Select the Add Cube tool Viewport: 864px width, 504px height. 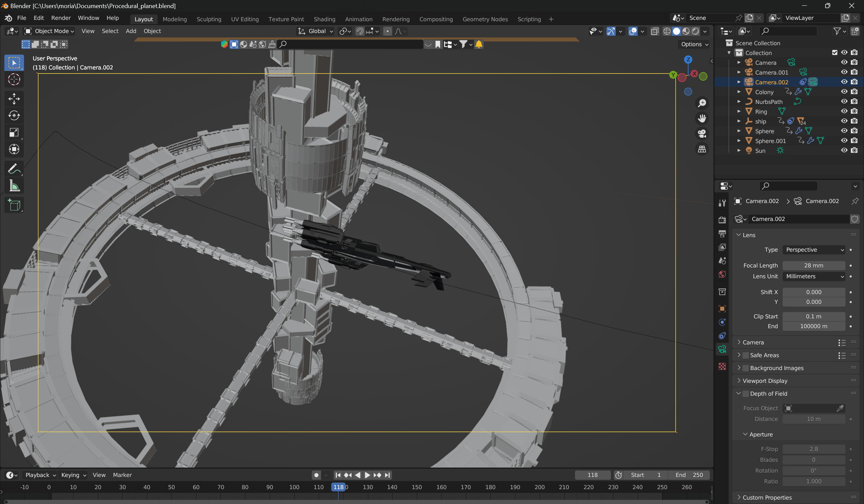pyautogui.click(x=14, y=205)
